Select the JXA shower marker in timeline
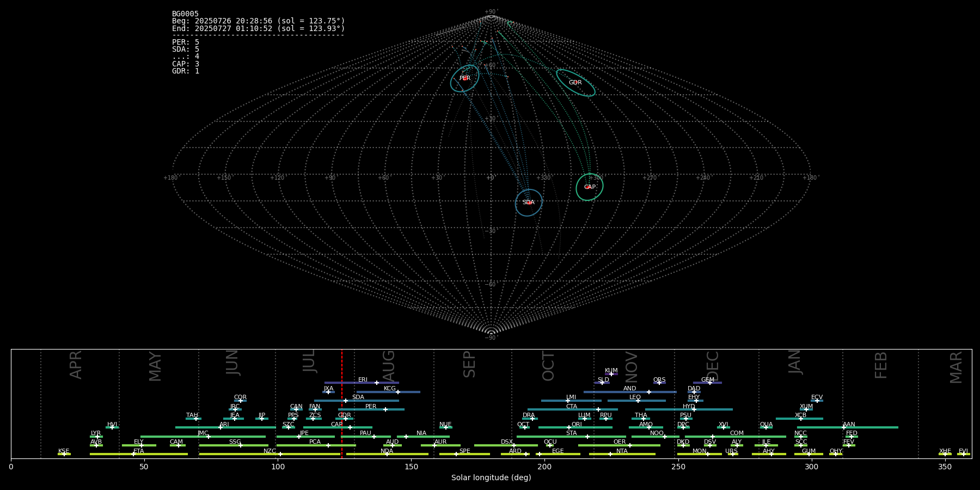The image size is (980, 490). pos(328,391)
